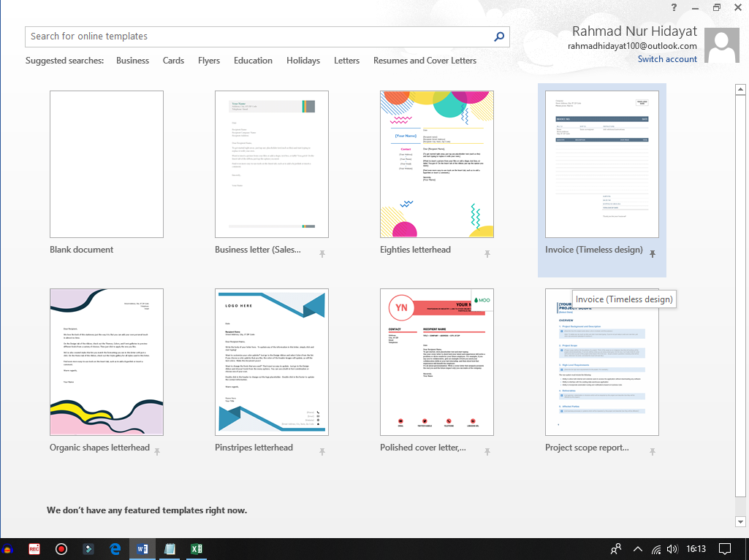Click the scrollbar up arrow
This screenshot has height=560, width=749.
(x=740, y=89)
